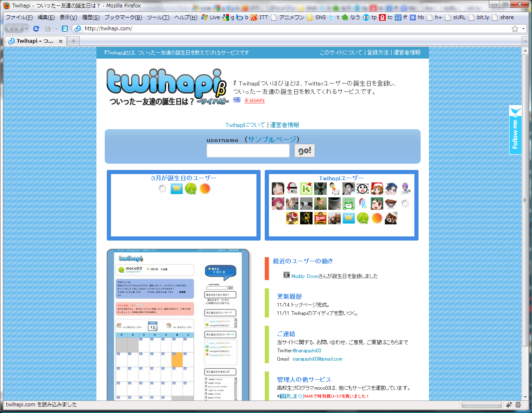Open the ブックマーク(B) menu
The image size is (532, 413).
tap(123, 17)
